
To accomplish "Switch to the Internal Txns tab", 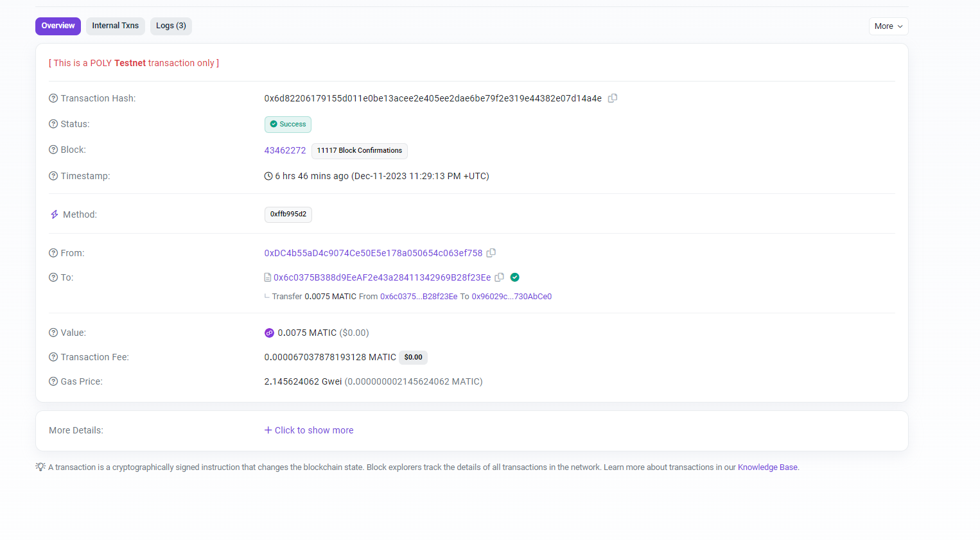I will pyautogui.click(x=115, y=26).
